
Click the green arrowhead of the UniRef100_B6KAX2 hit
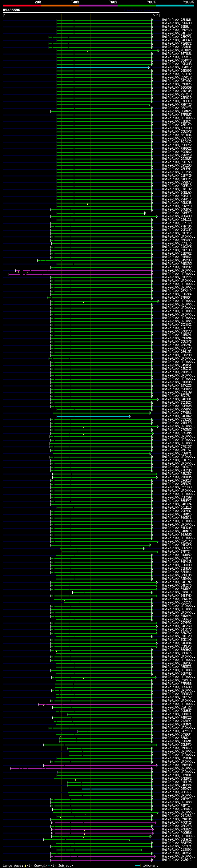129,840
